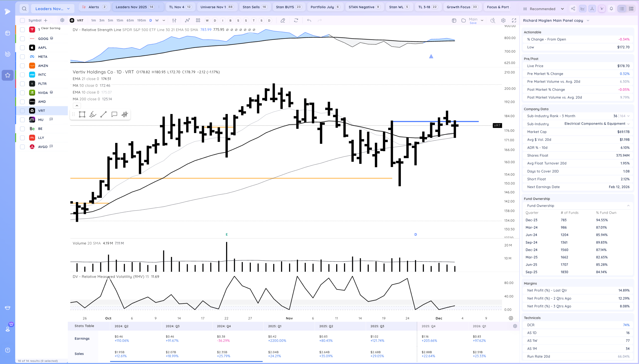639x364 pixels.
Task: Click the eraser icon in chart toolbar
Action: (x=283, y=20)
